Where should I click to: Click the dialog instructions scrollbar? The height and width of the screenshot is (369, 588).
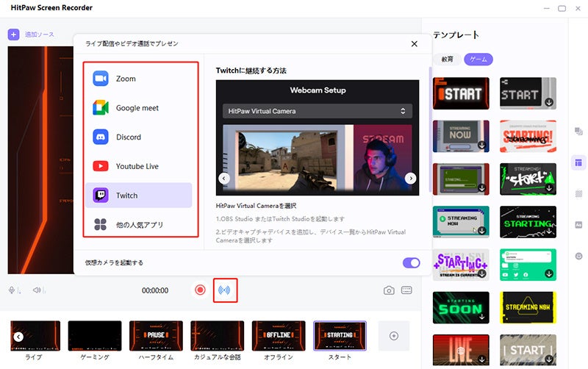[430, 129]
